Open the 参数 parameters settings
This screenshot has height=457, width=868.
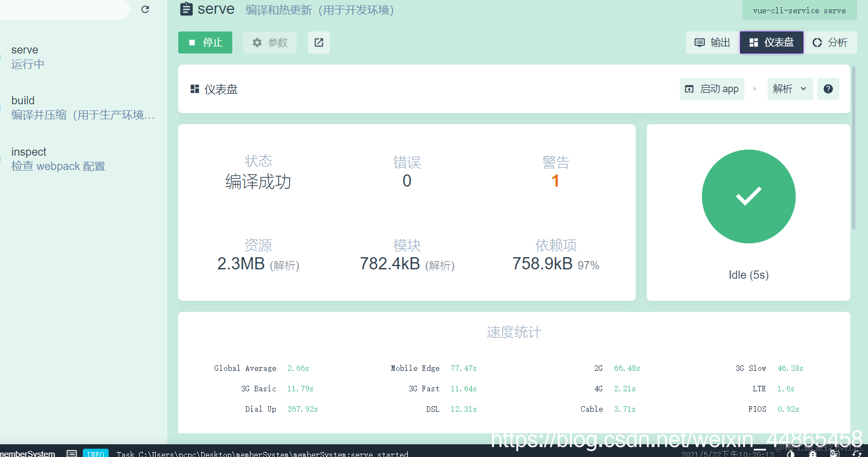[270, 42]
